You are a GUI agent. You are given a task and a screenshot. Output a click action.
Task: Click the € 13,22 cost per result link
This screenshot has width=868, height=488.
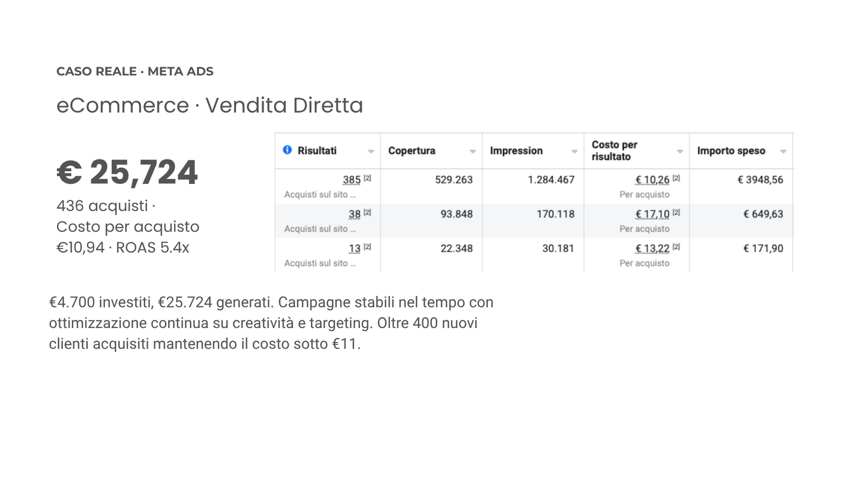tap(652, 248)
